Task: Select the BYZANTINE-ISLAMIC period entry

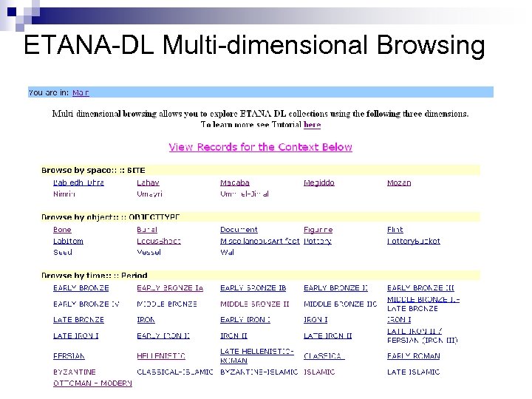Action: click(259, 372)
